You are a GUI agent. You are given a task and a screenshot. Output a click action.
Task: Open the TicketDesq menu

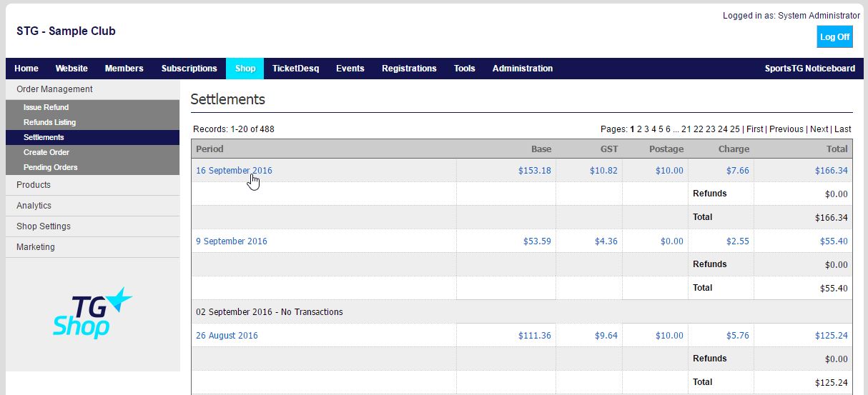(296, 69)
